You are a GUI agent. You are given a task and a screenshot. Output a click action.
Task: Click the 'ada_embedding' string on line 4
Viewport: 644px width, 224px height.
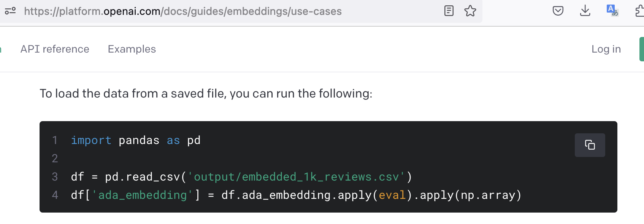(143, 195)
